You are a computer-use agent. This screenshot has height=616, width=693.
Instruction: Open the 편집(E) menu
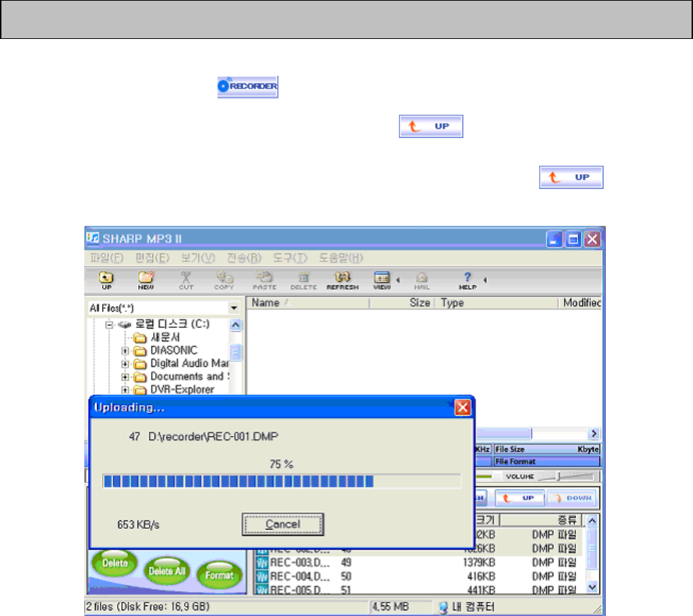click(x=152, y=258)
